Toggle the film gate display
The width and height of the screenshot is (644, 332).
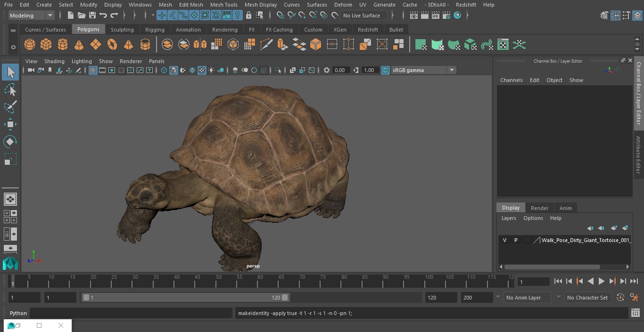pyautogui.click(x=102, y=70)
